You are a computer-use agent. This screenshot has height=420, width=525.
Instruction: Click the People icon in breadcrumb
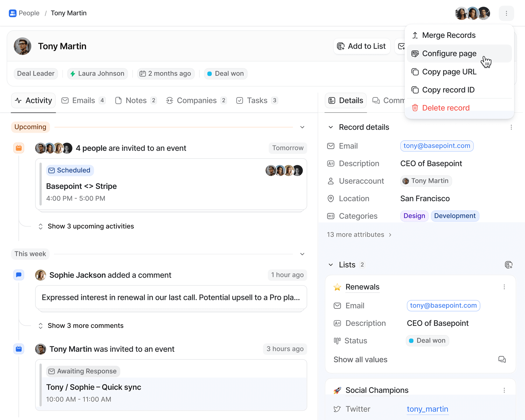12,13
